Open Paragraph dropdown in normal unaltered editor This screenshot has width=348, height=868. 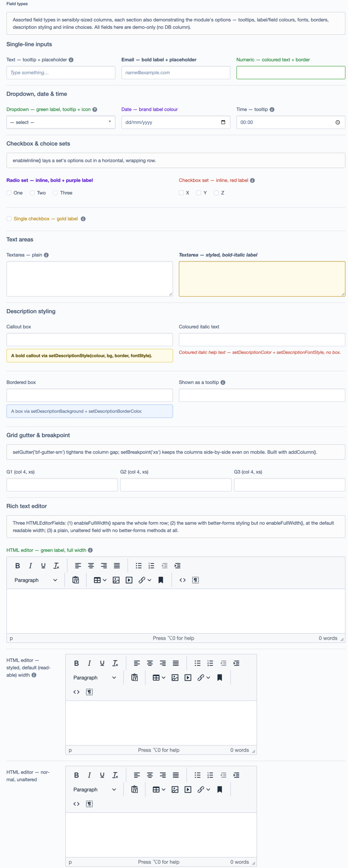(95, 789)
